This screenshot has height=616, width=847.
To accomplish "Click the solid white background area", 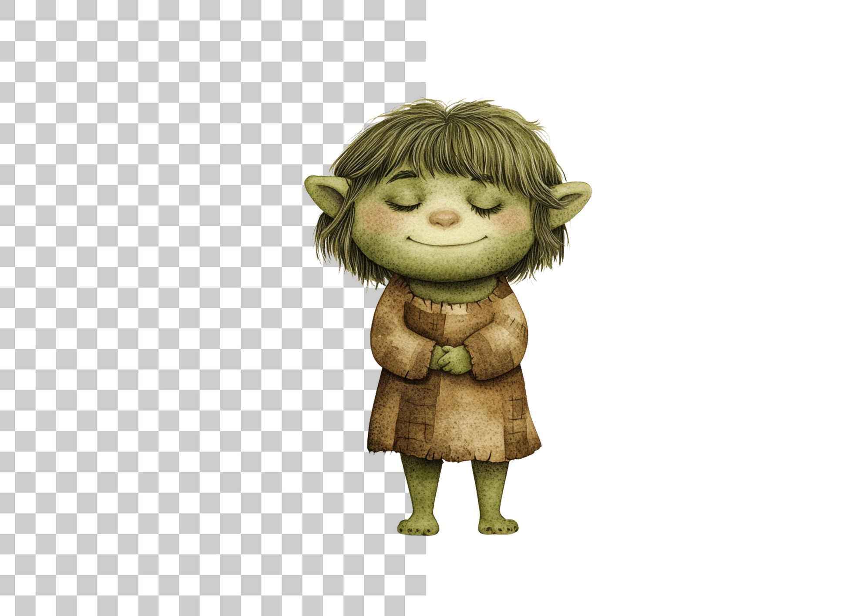I will pyautogui.click(x=696, y=305).
